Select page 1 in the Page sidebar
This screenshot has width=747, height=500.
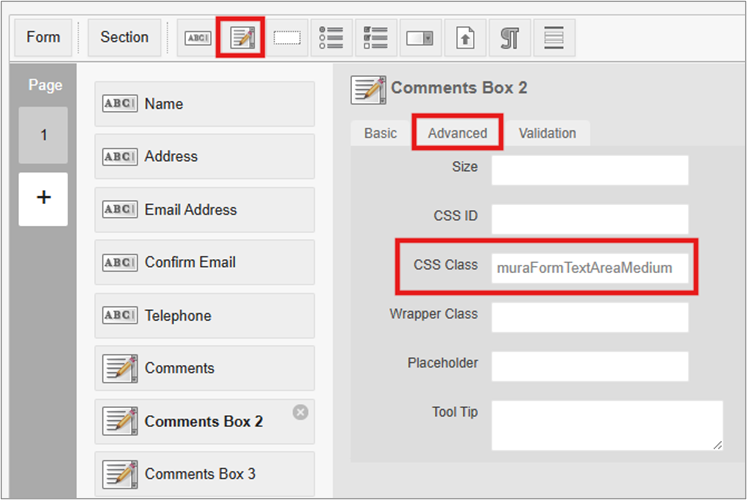(x=43, y=135)
